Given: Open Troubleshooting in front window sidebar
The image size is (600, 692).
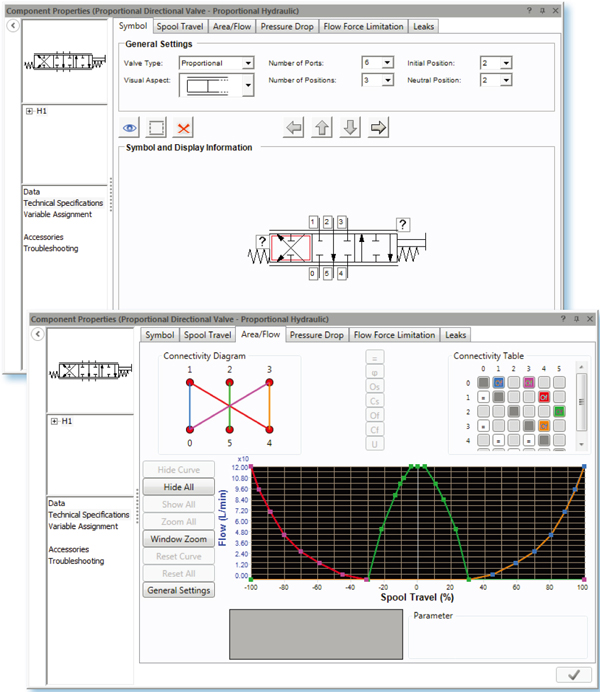Looking at the screenshot, I should pyautogui.click(x=76, y=561).
